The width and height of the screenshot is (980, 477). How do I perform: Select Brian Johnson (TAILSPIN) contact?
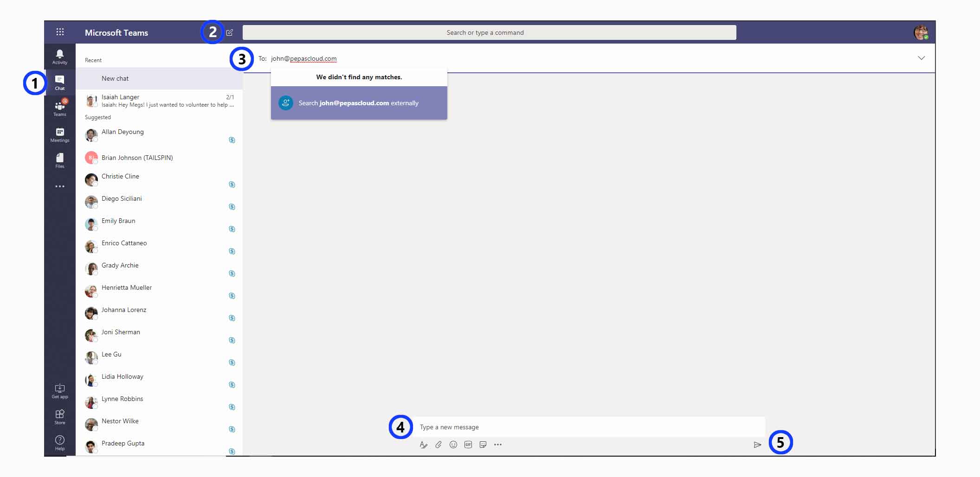pyautogui.click(x=159, y=158)
